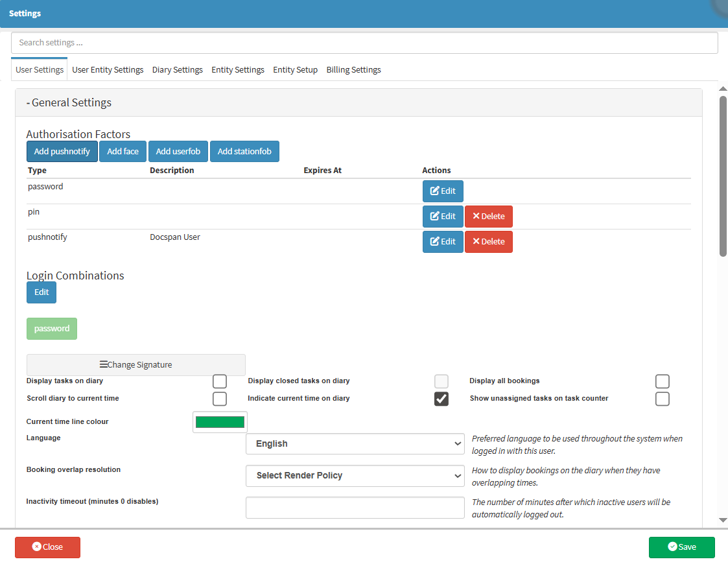
Task: Click Edit icon for password factor
Action: (443, 191)
